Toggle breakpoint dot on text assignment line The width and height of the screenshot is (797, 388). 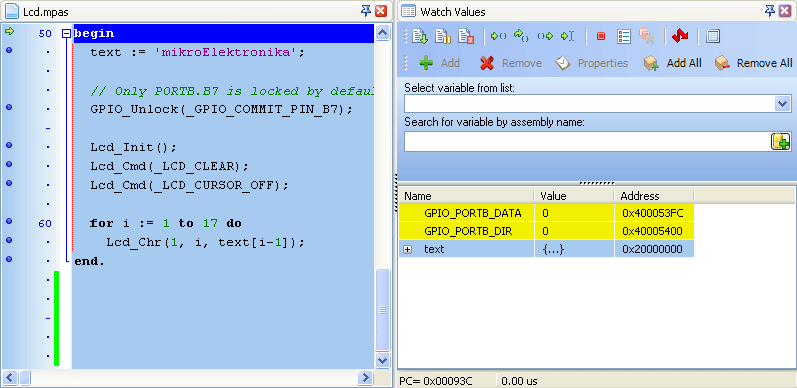9,50
